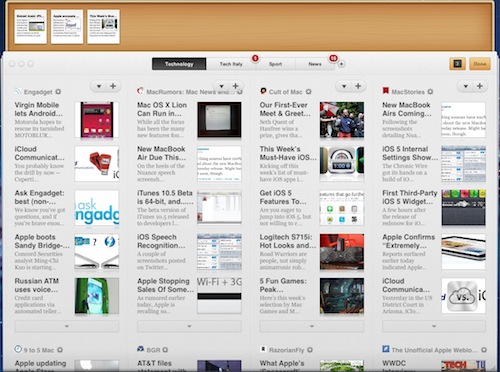The image size is (500, 372).
Task: Expand more MacStories articles with bottom arrow bar
Action: [434, 326]
